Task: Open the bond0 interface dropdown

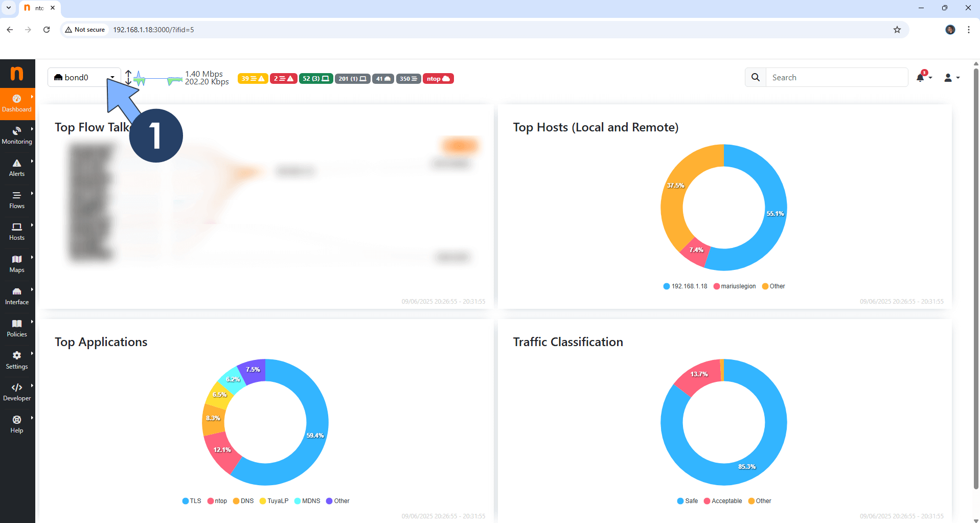Action: 84,77
